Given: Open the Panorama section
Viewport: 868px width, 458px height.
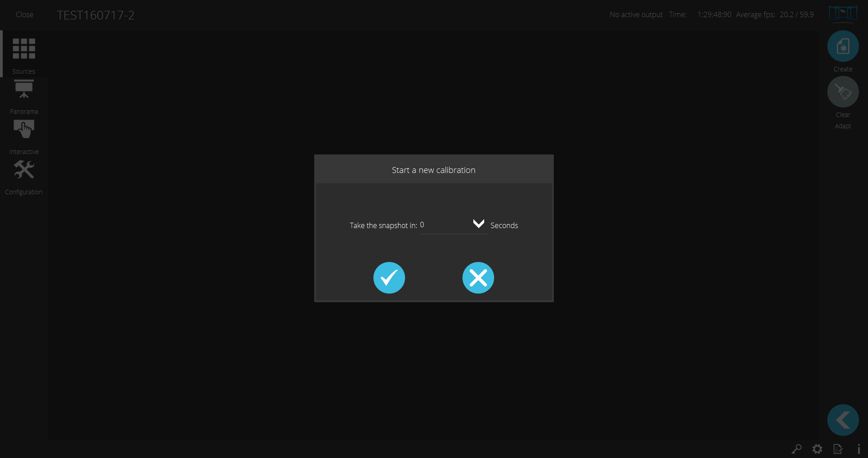Looking at the screenshot, I should tap(24, 97).
